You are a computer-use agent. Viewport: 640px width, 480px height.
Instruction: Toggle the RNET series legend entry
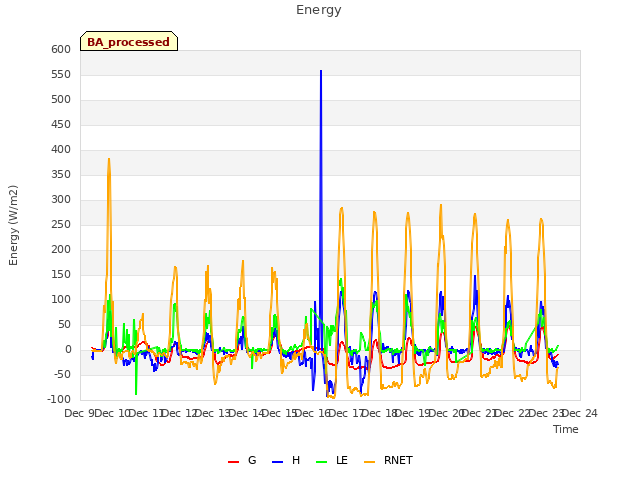[x=388, y=460]
